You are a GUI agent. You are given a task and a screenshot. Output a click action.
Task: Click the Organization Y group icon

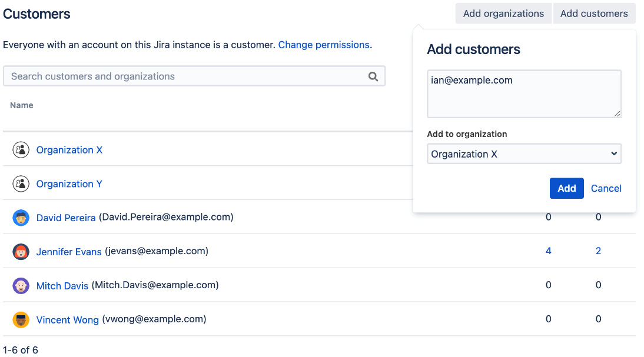[x=21, y=183]
